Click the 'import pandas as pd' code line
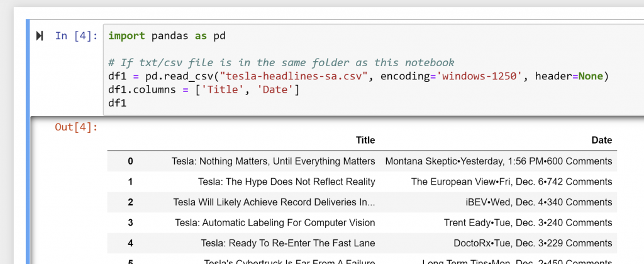This screenshot has width=644, height=264. tap(167, 36)
